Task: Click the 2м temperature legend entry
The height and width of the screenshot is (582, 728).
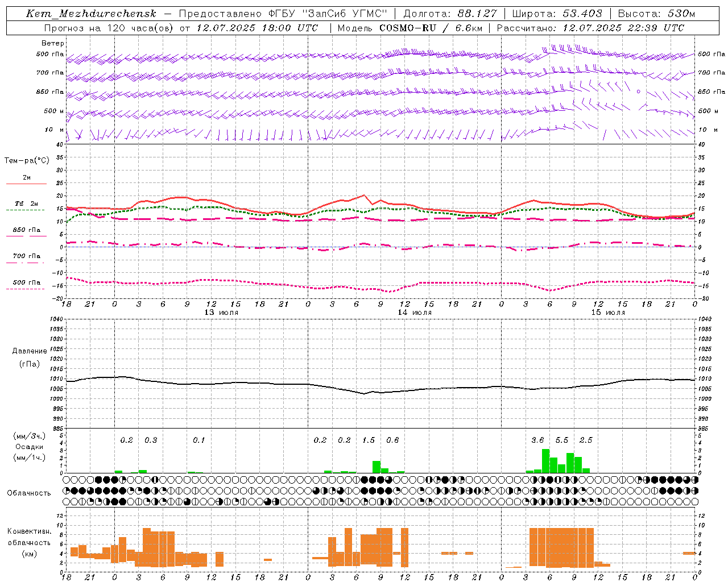Action: click(x=27, y=177)
